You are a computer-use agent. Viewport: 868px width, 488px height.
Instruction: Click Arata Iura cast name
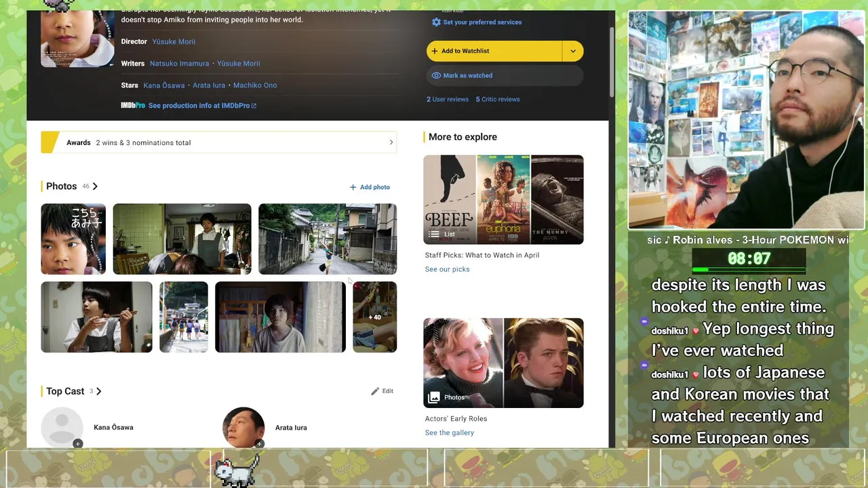pyautogui.click(x=291, y=428)
